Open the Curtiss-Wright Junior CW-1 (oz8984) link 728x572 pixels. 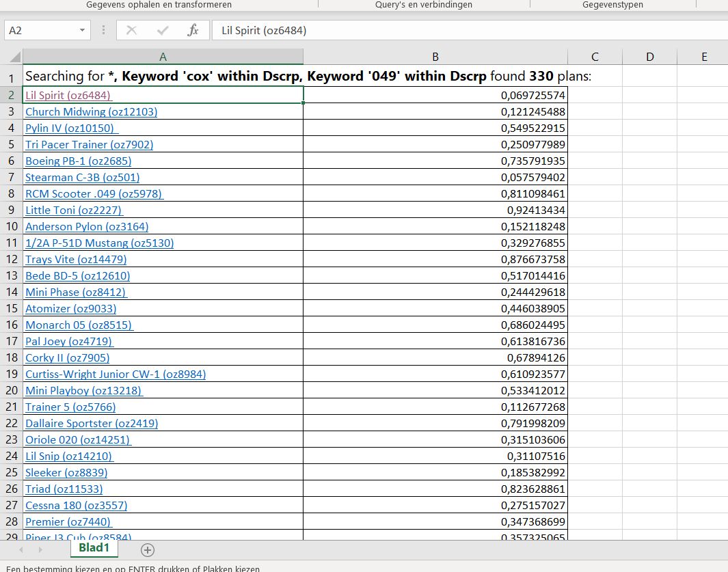pos(115,374)
